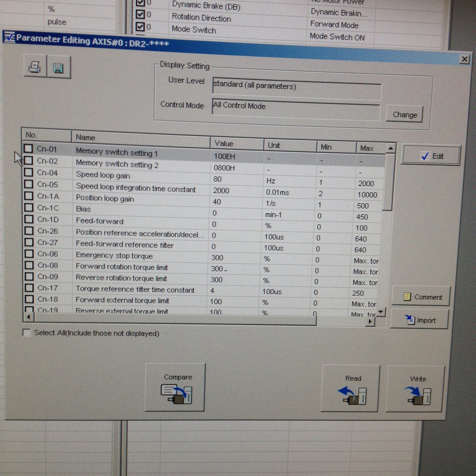Select Forward external torque limit name

click(x=122, y=300)
